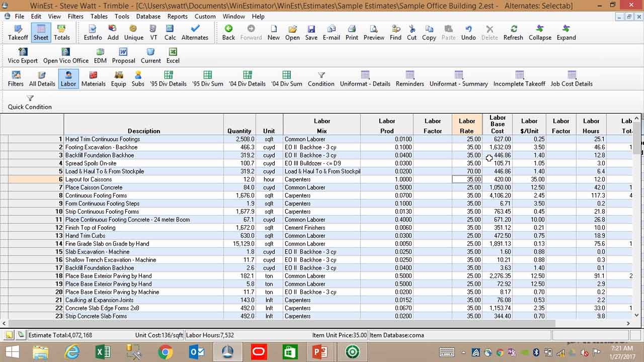This screenshot has width=644, height=362.
Task: Collapse all rows with the Collapse button
Action: coord(540,32)
